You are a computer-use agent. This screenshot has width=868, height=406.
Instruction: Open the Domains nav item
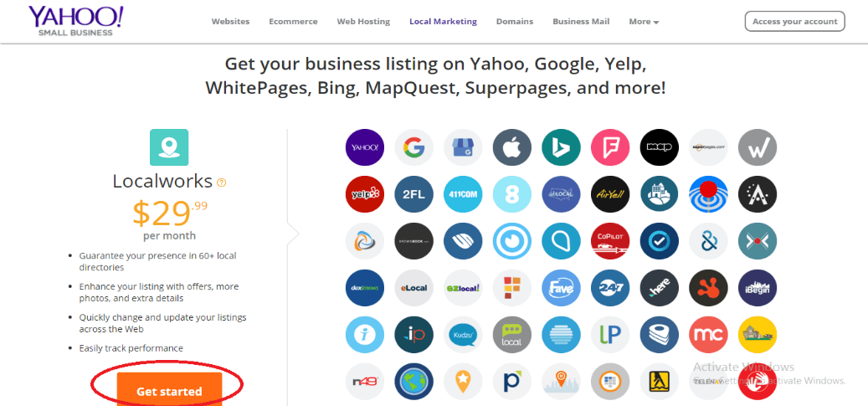[x=515, y=22]
